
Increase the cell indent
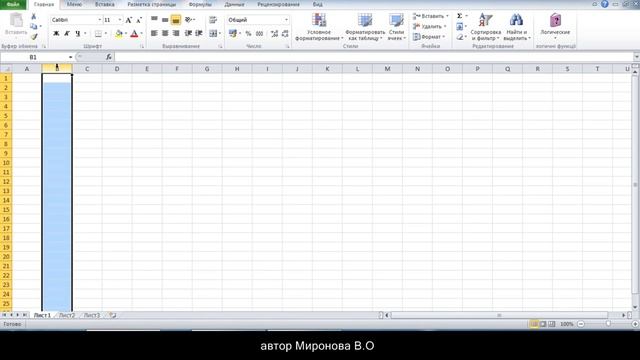[199, 33]
